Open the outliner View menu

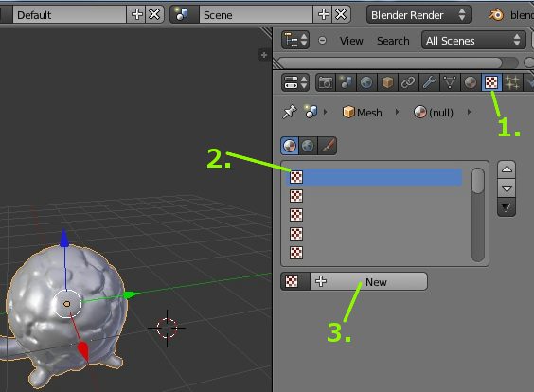(x=351, y=41)
